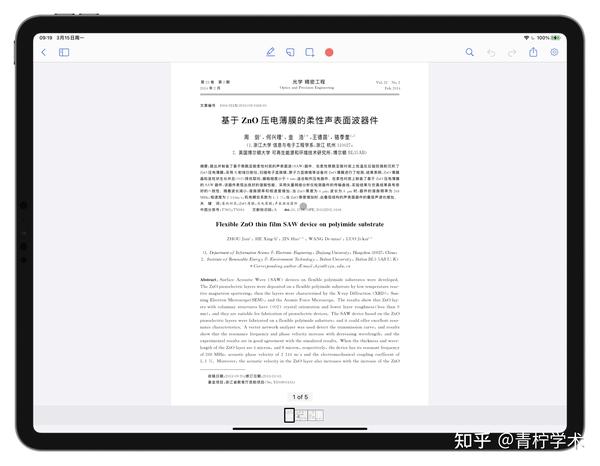Click the battery 100% indicator

[x=549, y=38]
